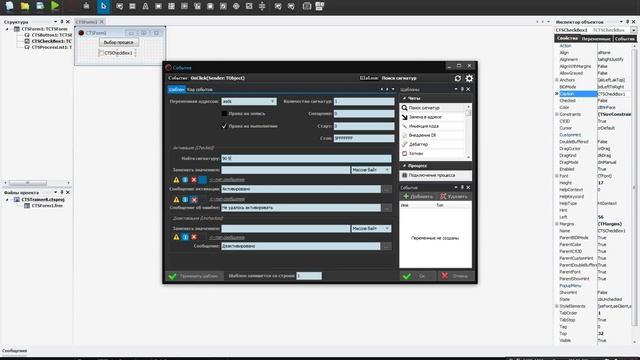Open 'Переменные' tab in object inspector
Image resolution: width=640 pixels, height=360 pixels.
pos(596,38)
